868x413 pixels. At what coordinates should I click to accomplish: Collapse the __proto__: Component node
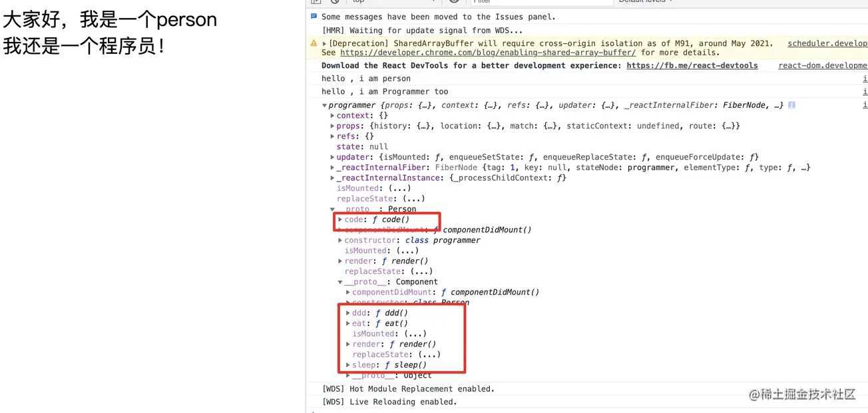(340, 282)
